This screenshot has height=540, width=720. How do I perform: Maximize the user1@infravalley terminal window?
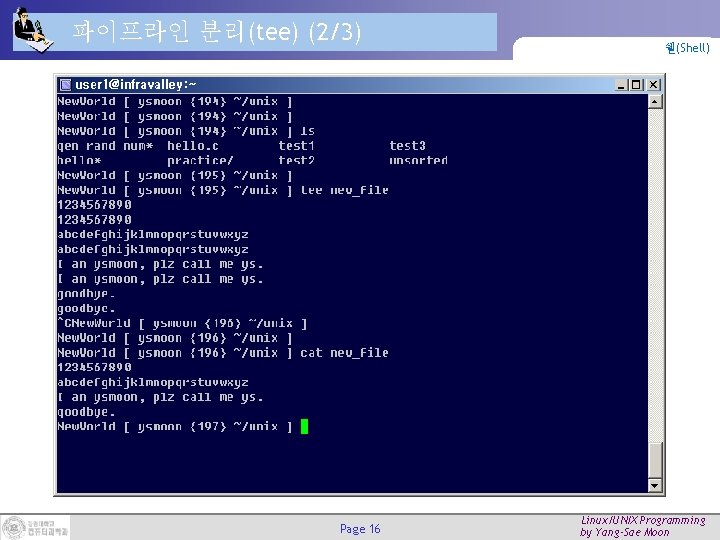636,85
